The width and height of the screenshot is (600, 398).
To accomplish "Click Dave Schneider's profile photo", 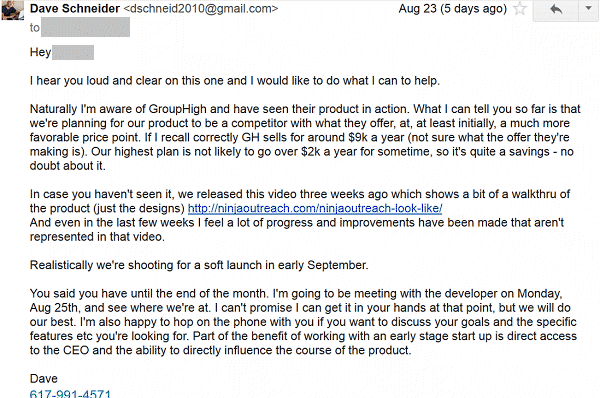I will 12,10.
